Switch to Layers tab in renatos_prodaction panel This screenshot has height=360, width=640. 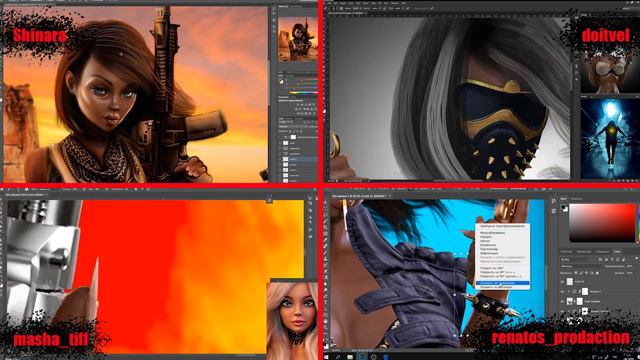[617, 251]
